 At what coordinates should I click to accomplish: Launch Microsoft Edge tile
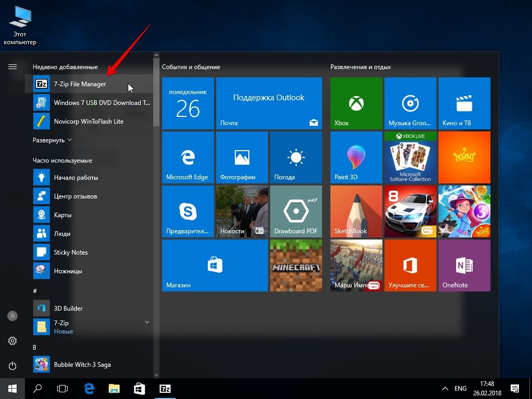click(188, 157)
